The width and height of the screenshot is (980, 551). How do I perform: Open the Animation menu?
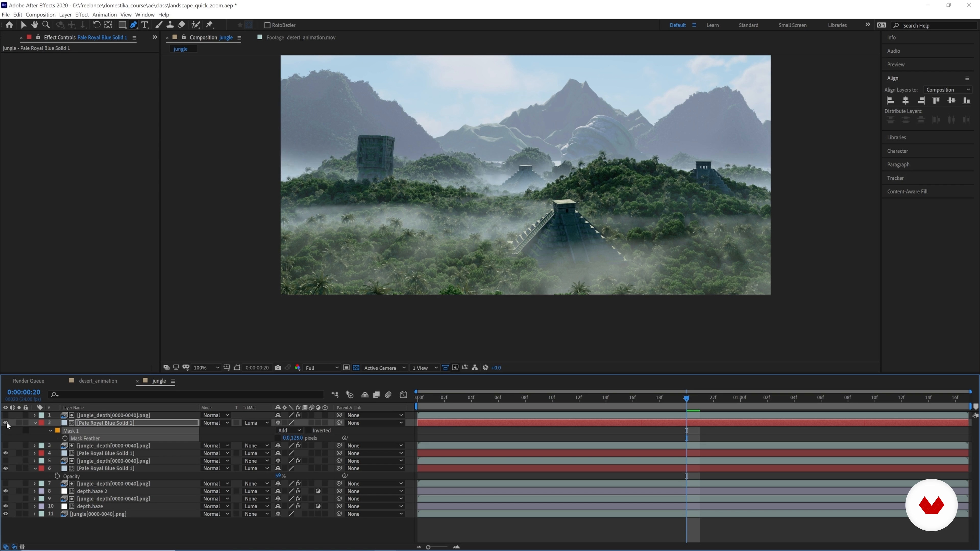(104, 15)
